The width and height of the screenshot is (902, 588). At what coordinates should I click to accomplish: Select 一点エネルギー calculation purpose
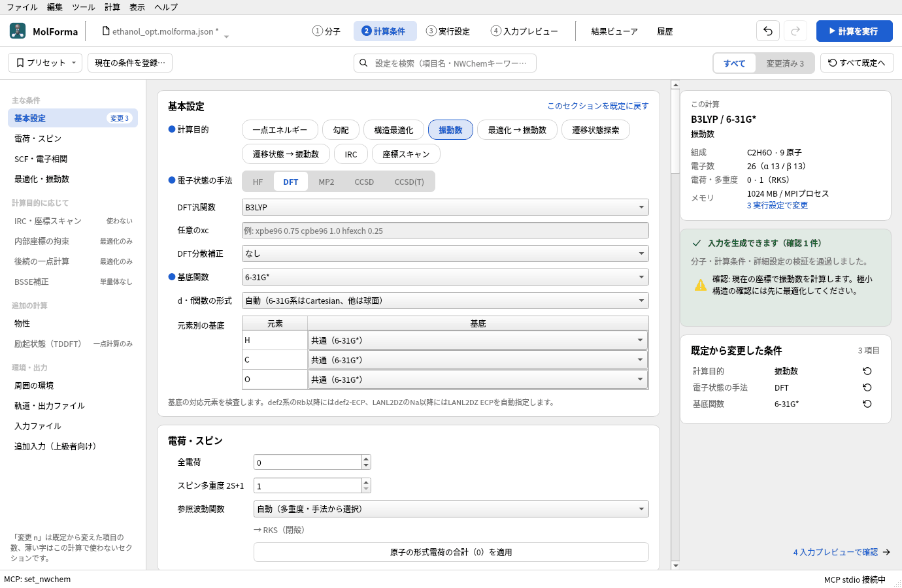[x=280, y=130]
